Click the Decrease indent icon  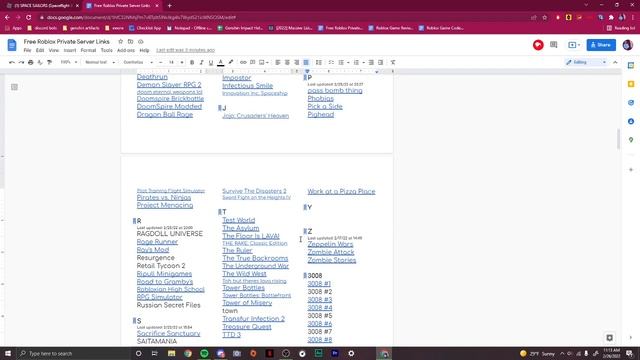click(371, 62)
